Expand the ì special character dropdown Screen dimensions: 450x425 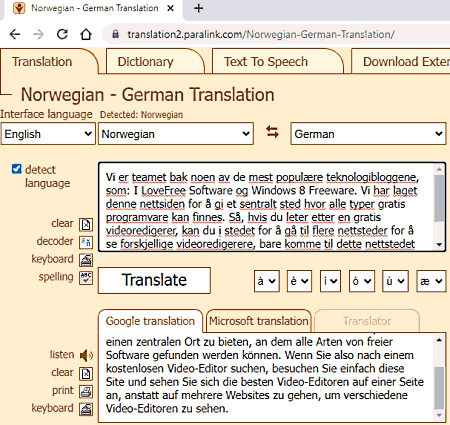click(330, 281)
